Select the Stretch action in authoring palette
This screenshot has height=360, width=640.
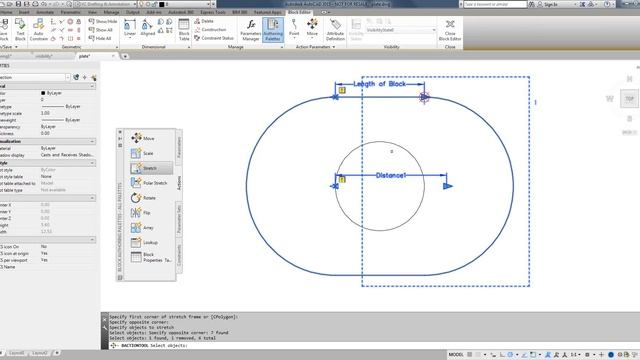150,168
